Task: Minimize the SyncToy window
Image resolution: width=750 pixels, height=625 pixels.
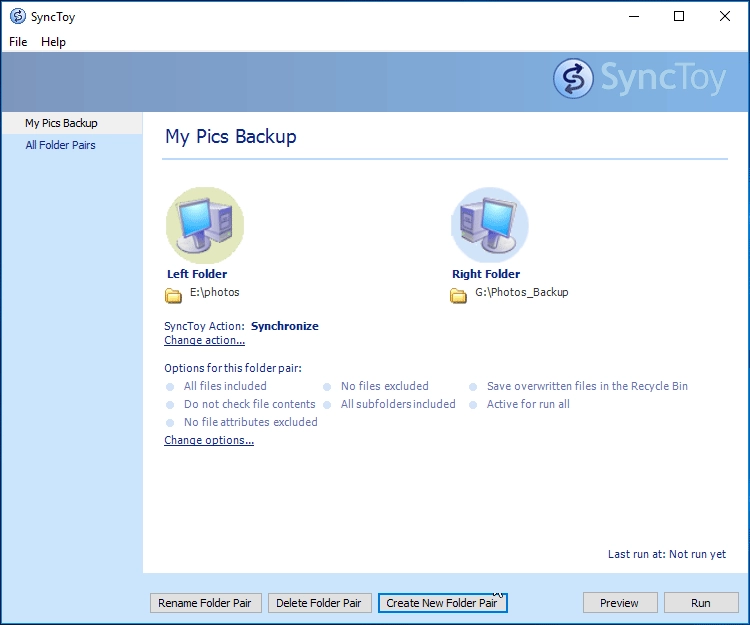Action: click(634, 16)
